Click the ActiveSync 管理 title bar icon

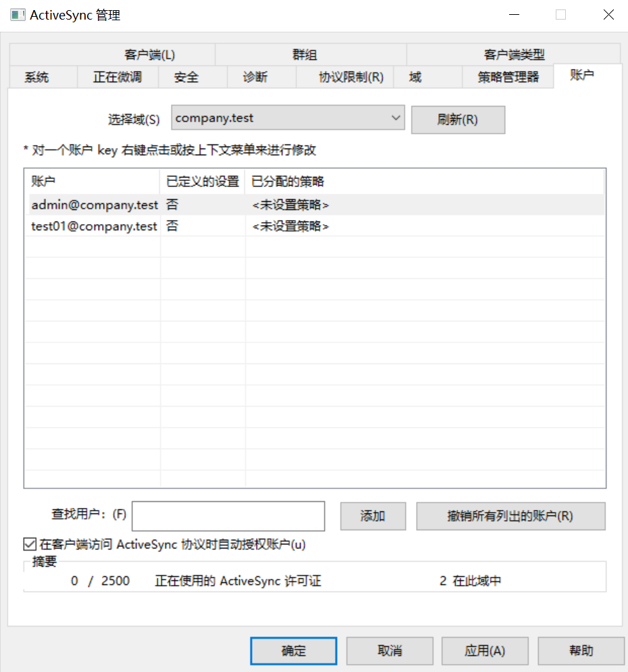click(18, 15)
